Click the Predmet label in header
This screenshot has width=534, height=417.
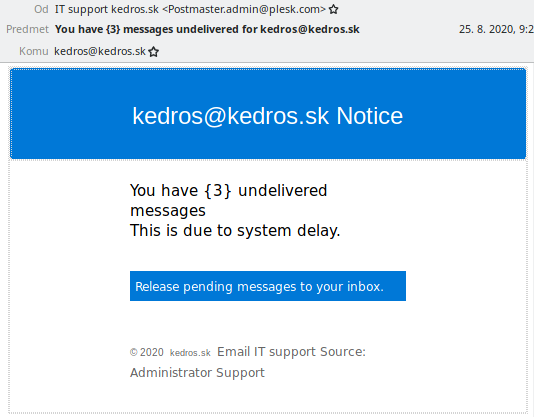(x=27, y=29)
